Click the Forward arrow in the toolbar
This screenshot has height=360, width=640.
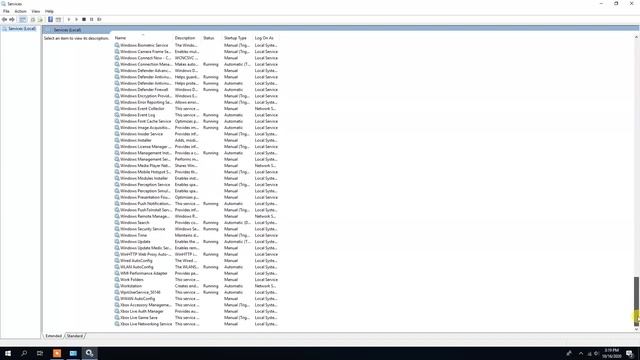pyautogui.click(x=12, y=19)
